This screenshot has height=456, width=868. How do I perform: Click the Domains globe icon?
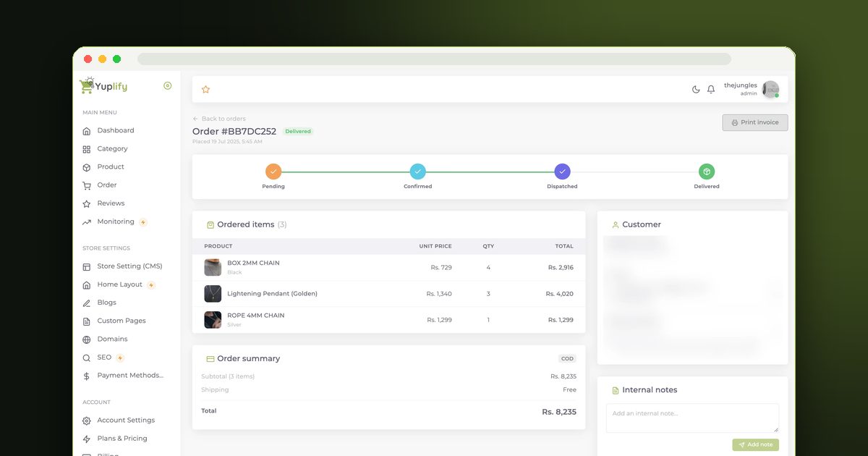tap(87, 339)
